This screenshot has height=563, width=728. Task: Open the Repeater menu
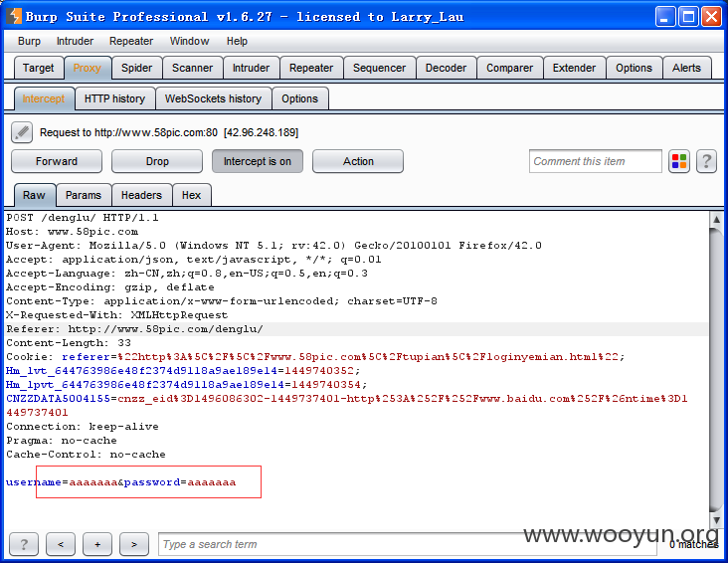(x=131, y=41)
